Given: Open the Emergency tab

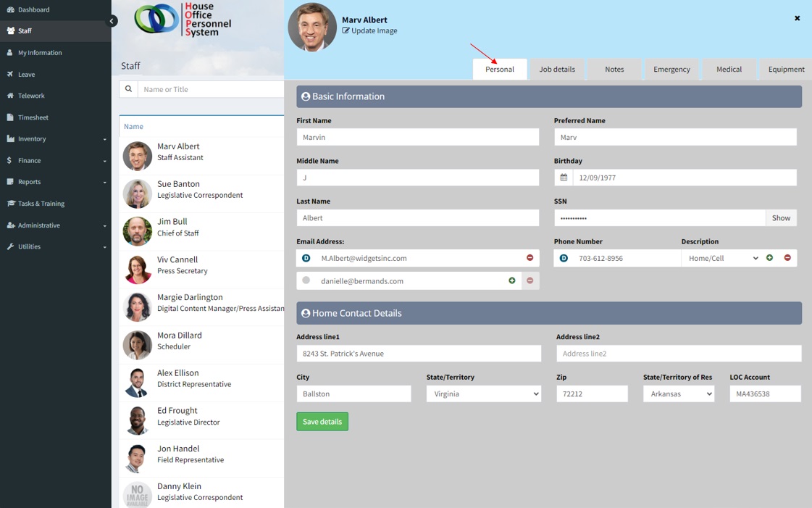Looking at the screenshot, I should point(671,70).
